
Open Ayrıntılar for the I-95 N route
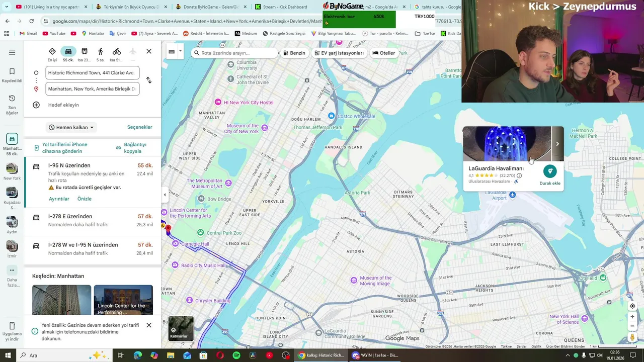59,199
